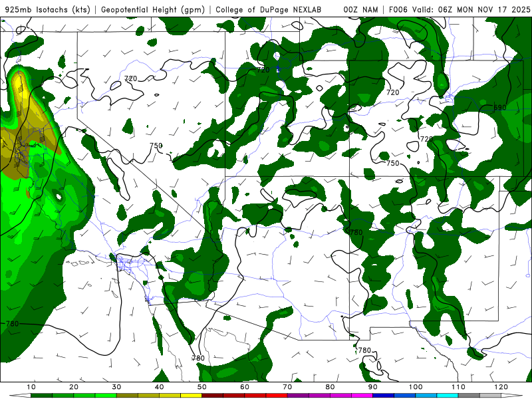This screenshot has width=532, height=399.
Task: Click the '00Z NAM' model run text
Action: click(x=360, y=10)
